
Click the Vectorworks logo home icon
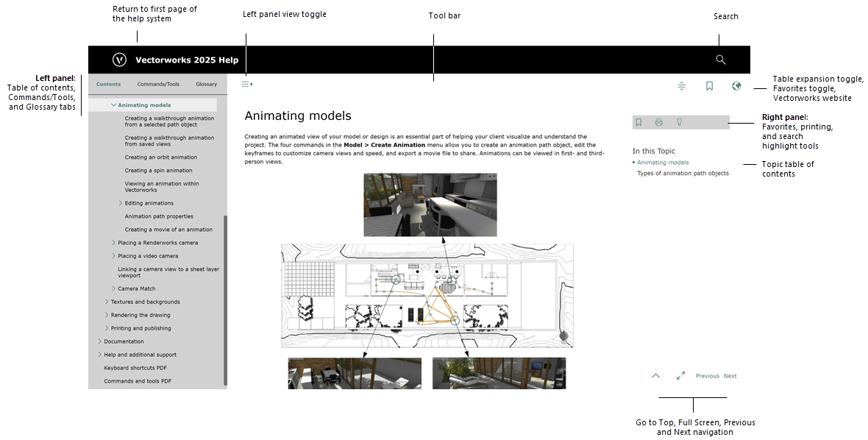119,60
